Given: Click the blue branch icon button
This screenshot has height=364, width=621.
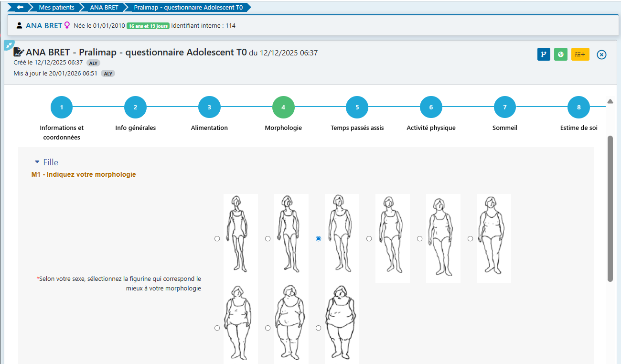Looking at the screenshot, I should tap(544, 54).
